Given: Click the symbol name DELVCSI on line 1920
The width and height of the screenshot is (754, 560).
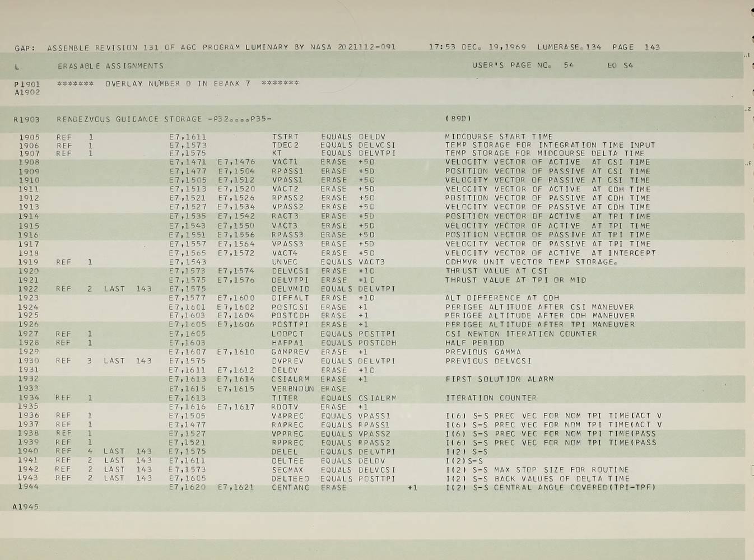Looking at the screenshot, I should [x=290, y=271].
